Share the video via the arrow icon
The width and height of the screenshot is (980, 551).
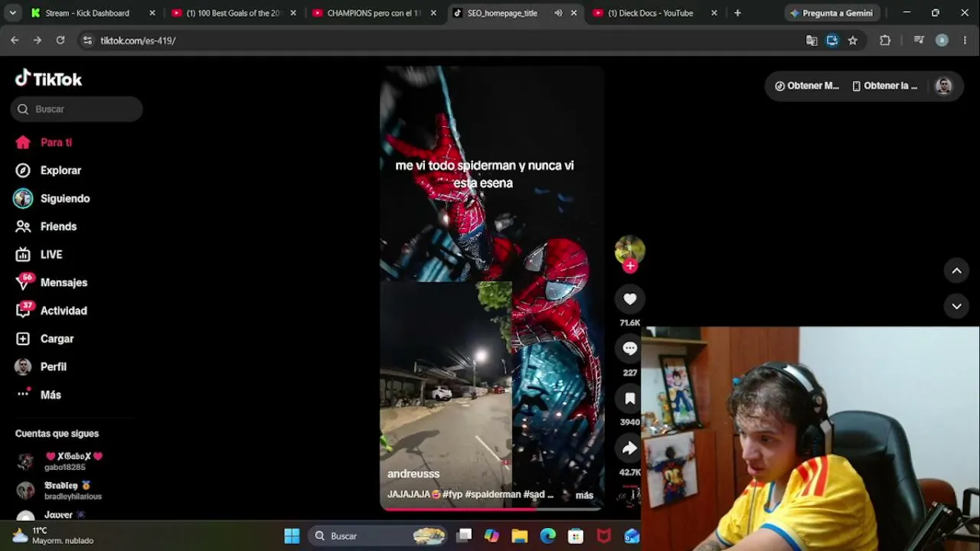(629, 448)
